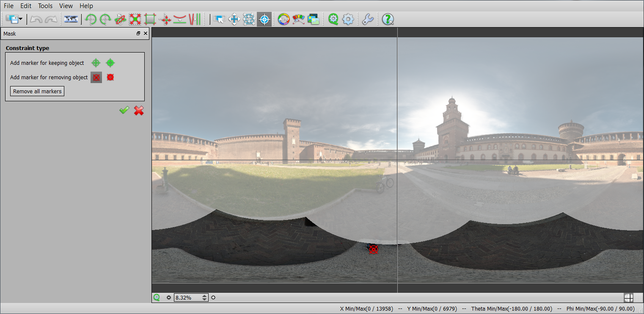Toggle the active mask target tool in toolbar
The height and width of the screenshot is (314, 644).
264,19
